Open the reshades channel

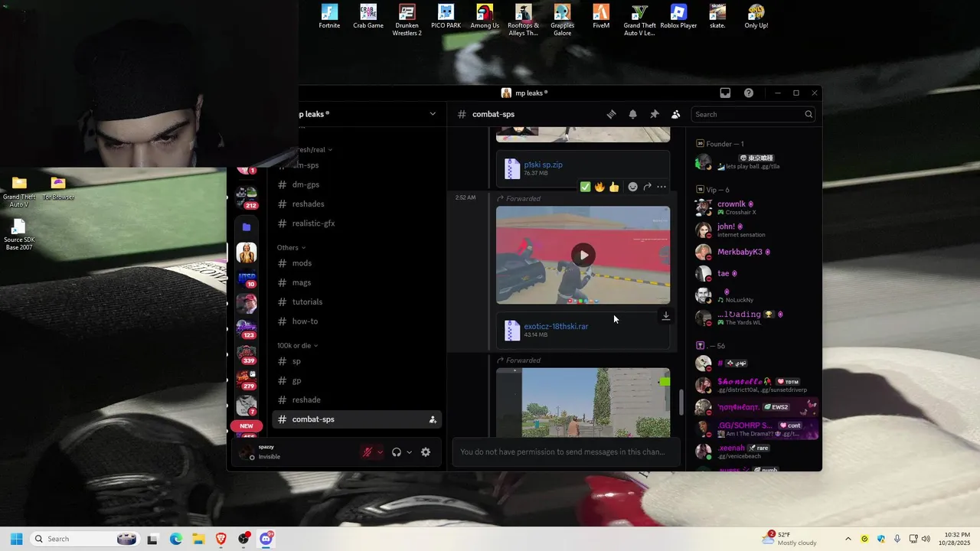click(x=308, y=204)
